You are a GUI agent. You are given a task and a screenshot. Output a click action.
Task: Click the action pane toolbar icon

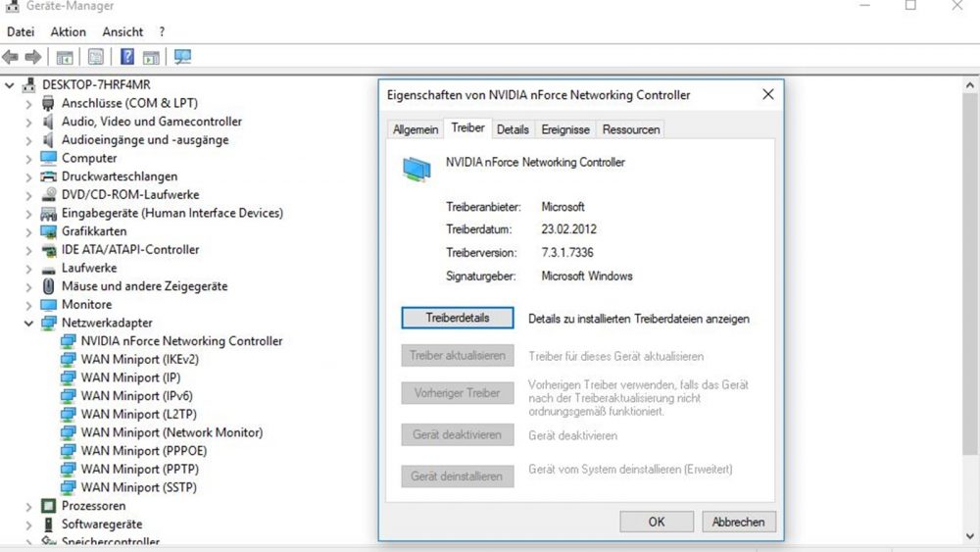tap(151, 58)
